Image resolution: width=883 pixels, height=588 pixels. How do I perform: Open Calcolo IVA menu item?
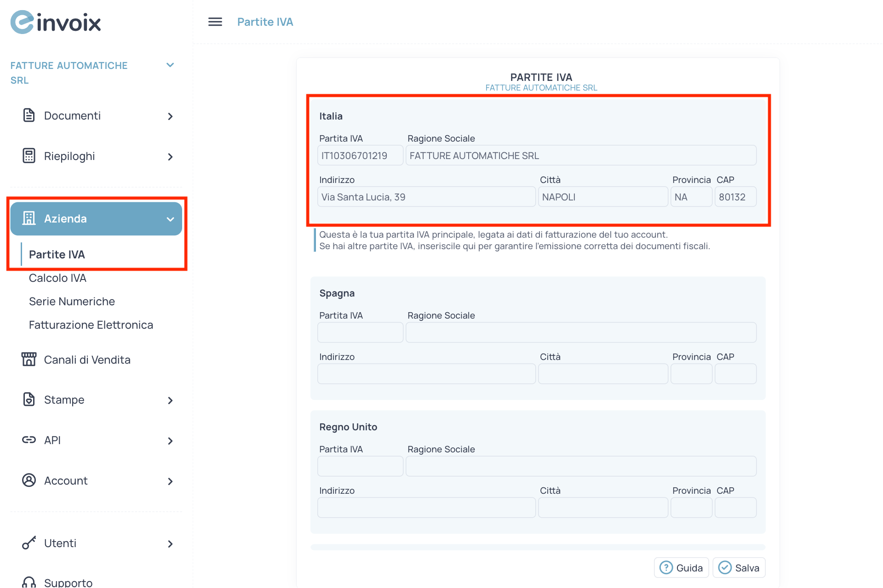tap(57, 278)
